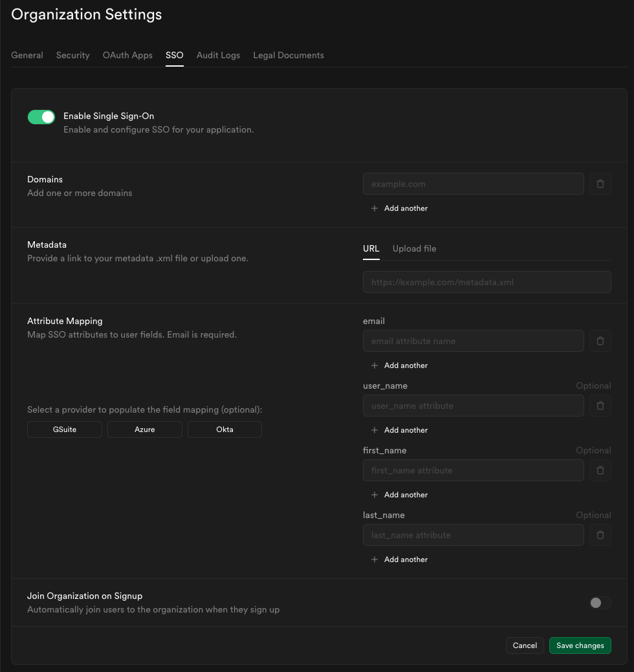Click trash icon beside first_name attribute
This screenshot has height=672, width=634.
[600, 470]
